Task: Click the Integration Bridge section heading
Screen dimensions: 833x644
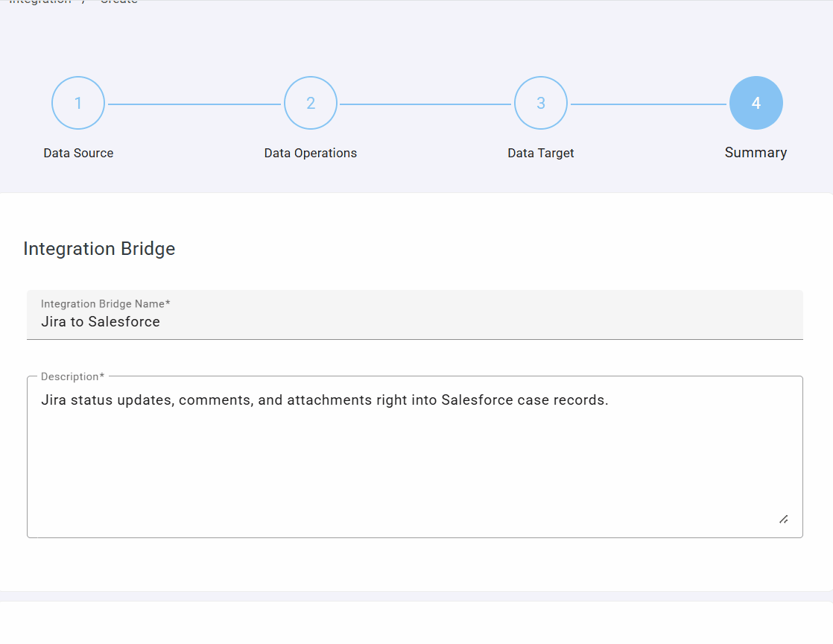Action: (99, 249)
